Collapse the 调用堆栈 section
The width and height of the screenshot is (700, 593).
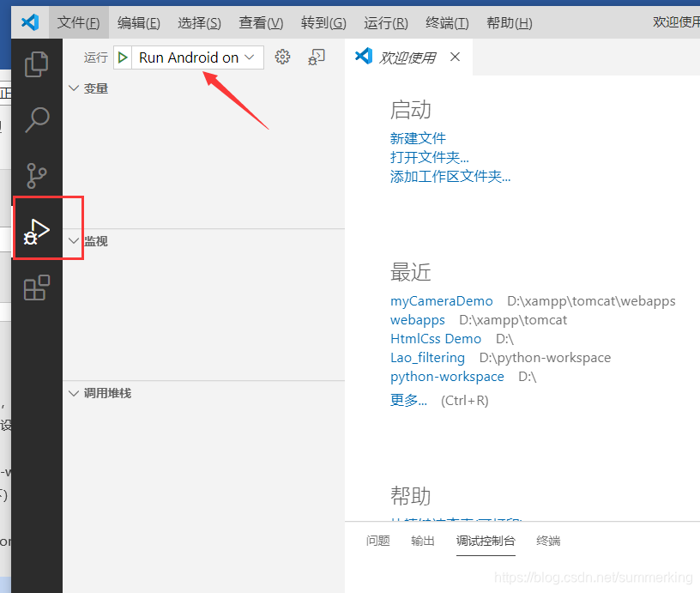(x=73, y=393)
